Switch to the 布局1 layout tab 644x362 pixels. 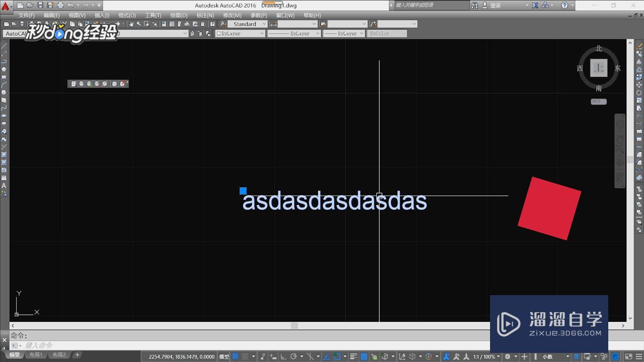tap(36, 355)
